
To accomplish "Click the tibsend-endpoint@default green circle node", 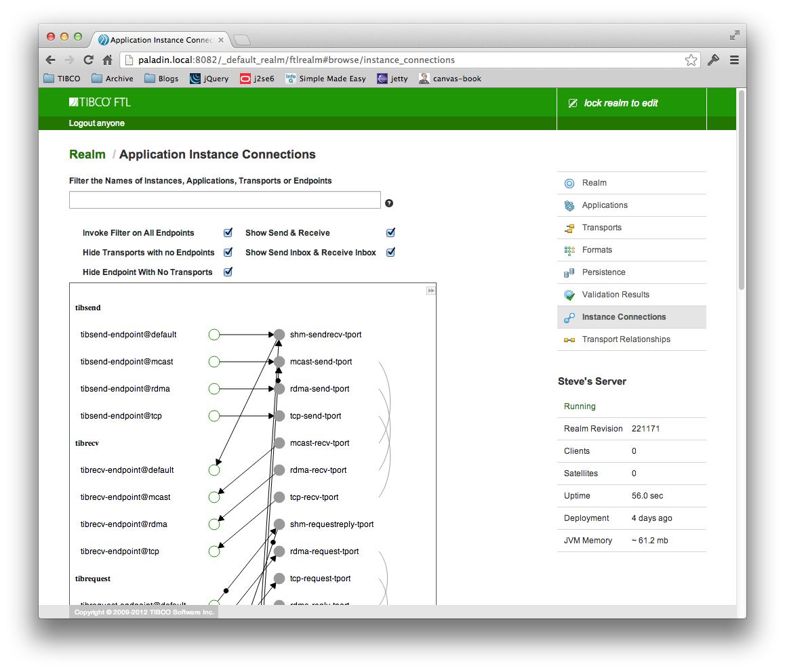I will coord(214,335).
